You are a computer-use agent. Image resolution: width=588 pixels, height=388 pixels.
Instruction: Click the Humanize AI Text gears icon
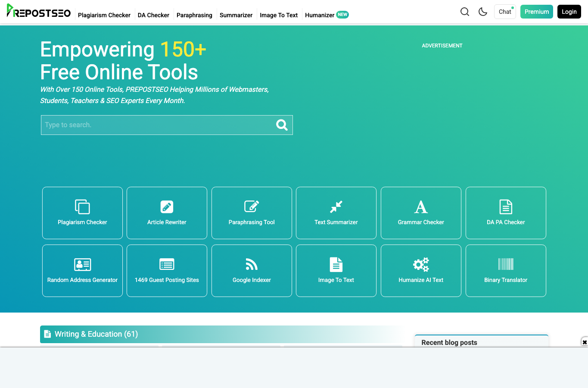[421, 264]
